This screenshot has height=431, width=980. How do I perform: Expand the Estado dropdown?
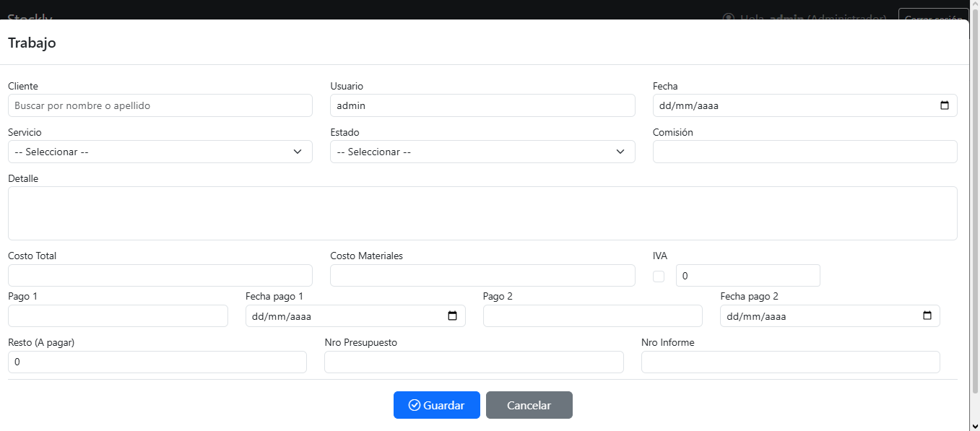click(x=482, y=152)
